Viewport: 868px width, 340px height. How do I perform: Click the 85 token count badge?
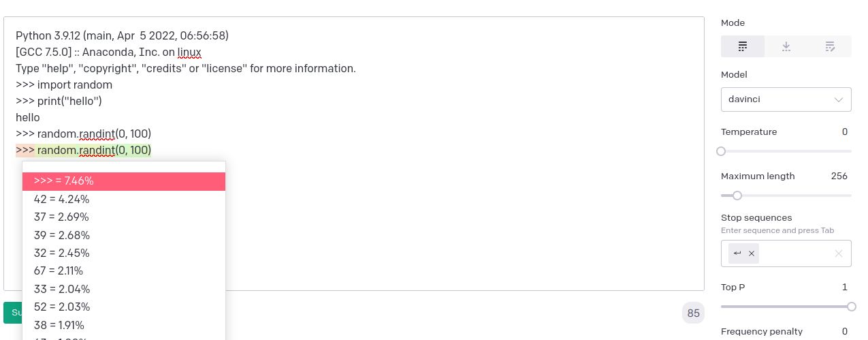693,313
